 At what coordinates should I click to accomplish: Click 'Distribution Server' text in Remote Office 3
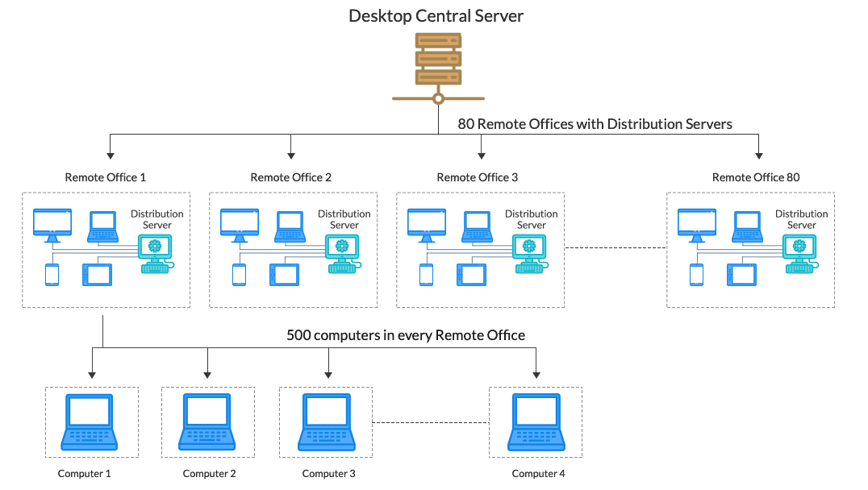point(532,219)
